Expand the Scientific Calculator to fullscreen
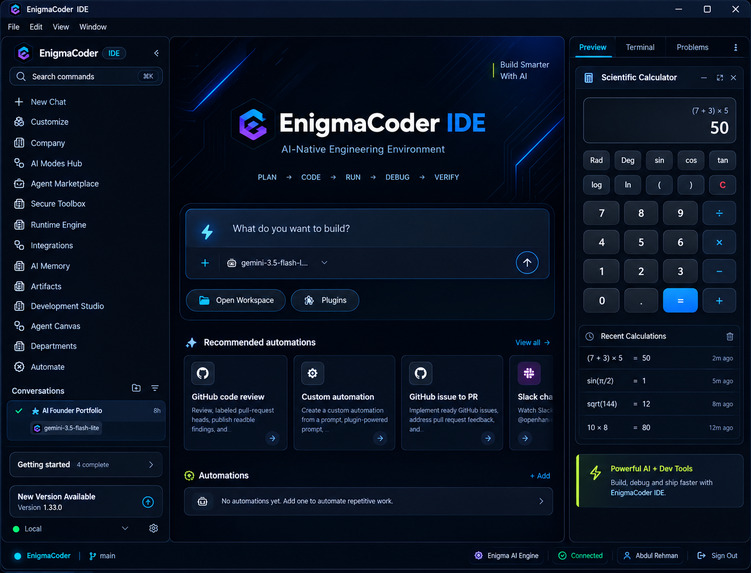 719,78
